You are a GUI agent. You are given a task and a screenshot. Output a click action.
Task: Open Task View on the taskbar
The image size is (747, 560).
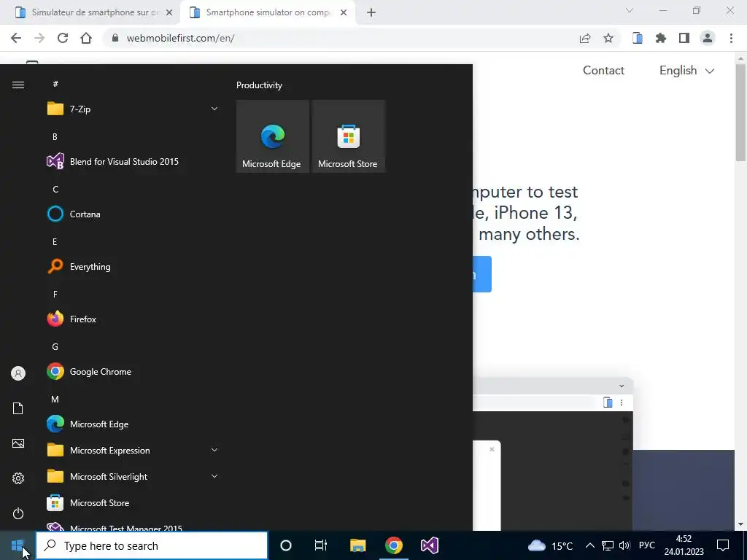321,545
